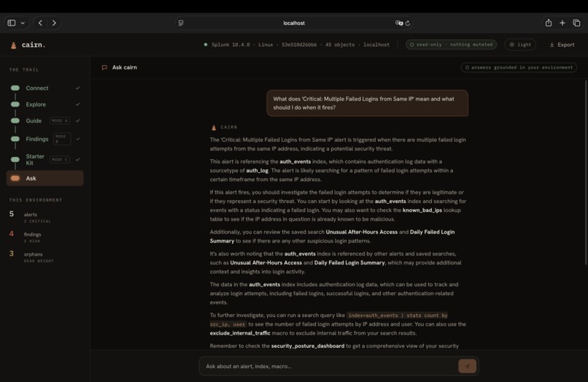588x382 pixels.
Task: Click the localhost address bar
Action: 293,23
